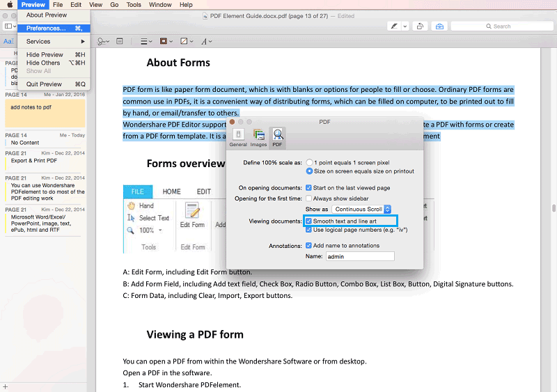
Task: Uncheck 'Add name to annotations'
Action: 308,246
